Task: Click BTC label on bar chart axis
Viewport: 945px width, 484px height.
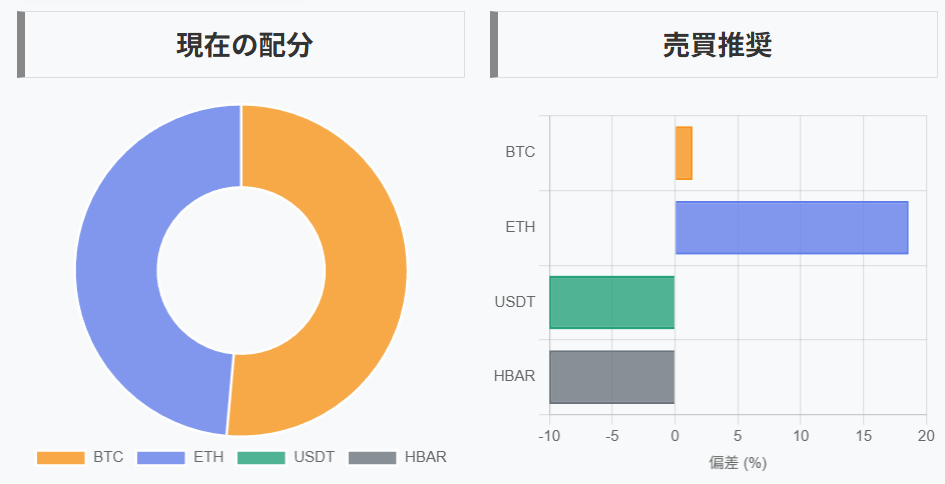Action: pos(520,153)
